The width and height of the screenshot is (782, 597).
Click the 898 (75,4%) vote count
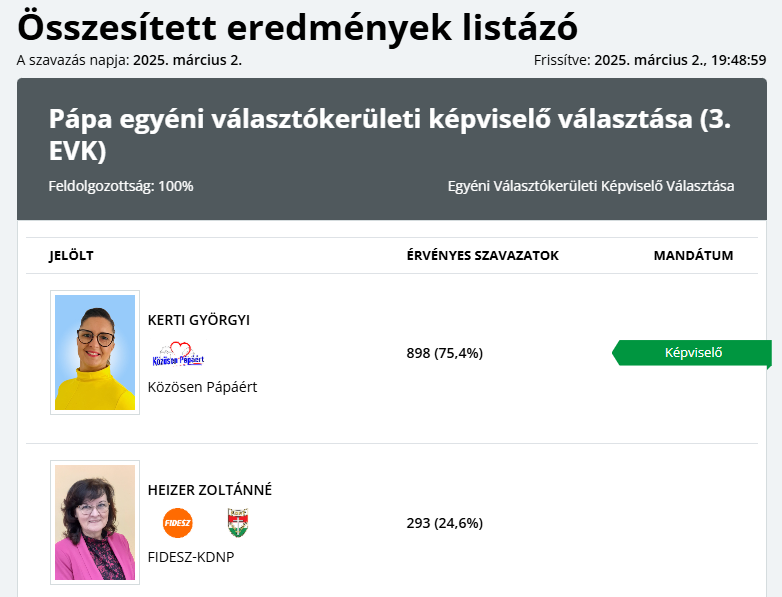pyautogui.click(x=444, y=353)
